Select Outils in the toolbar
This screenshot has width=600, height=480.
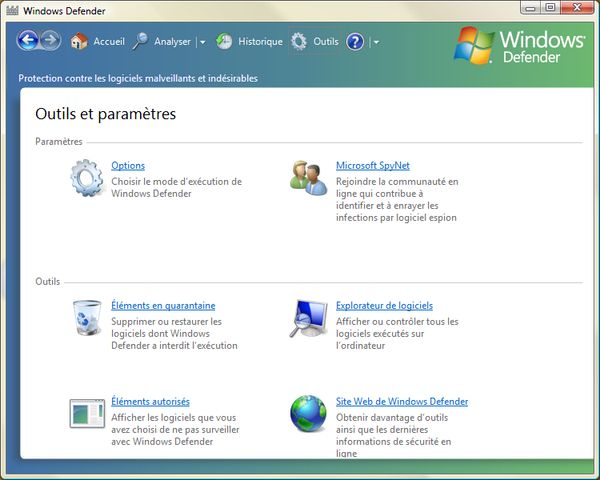pos(315,42)
